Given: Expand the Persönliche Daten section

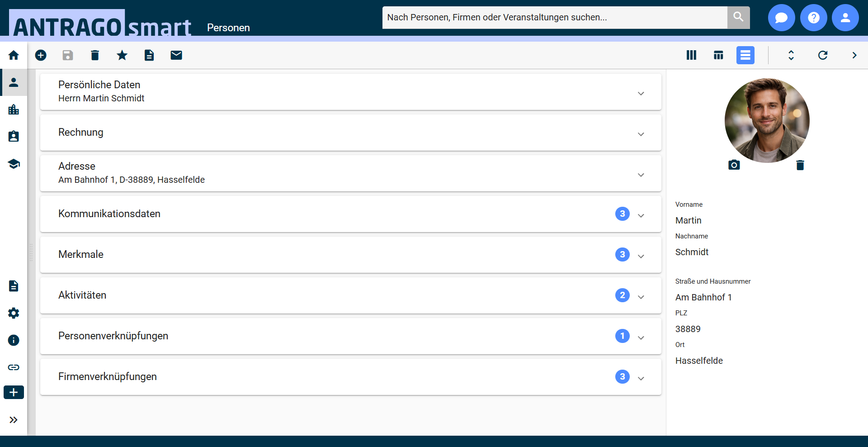Looking at the screenshot, I should tap(641, 94).
